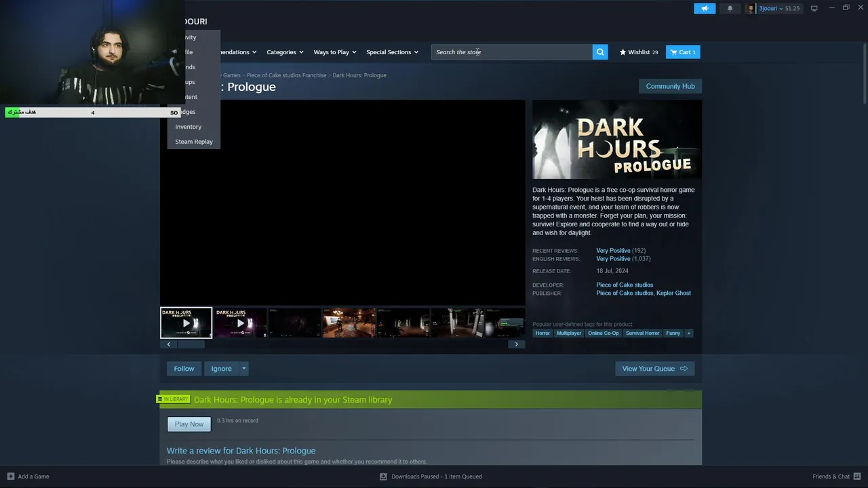Open Piece of Cake studios Franchise breadcrumb
The width and height of the screenshot is (868, 488).
coord(286,75)
